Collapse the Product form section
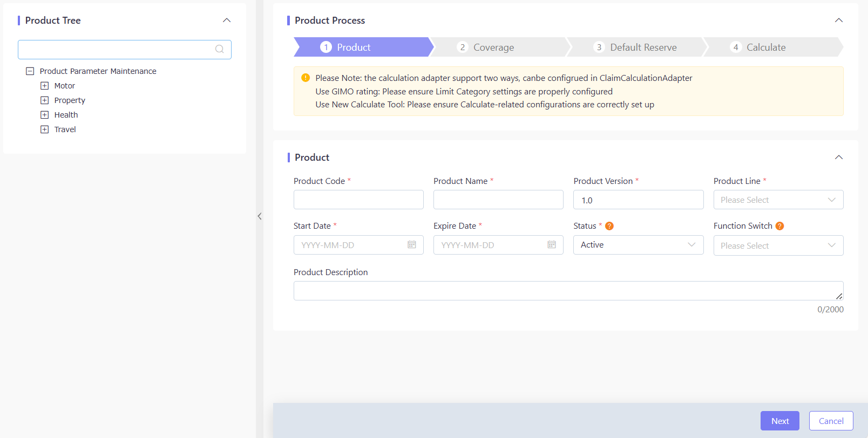This screenshot has width=868, height=438. [839, 158]
